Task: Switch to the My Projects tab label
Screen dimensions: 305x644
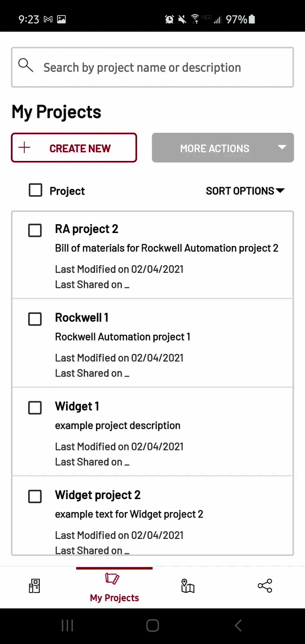Action: coord(114,598)
